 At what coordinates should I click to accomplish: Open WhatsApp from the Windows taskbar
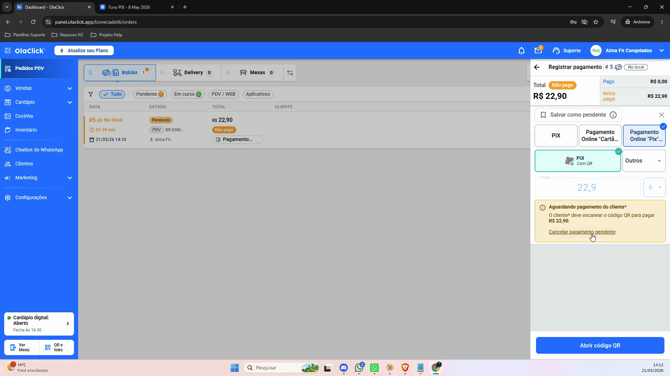[359, 368]
